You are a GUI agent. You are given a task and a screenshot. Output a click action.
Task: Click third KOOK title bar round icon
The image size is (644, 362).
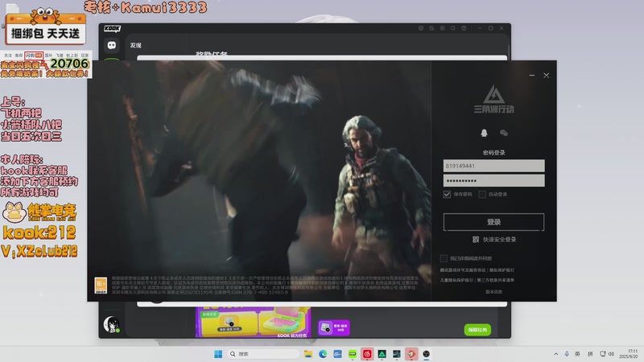(x=442, y=28)
